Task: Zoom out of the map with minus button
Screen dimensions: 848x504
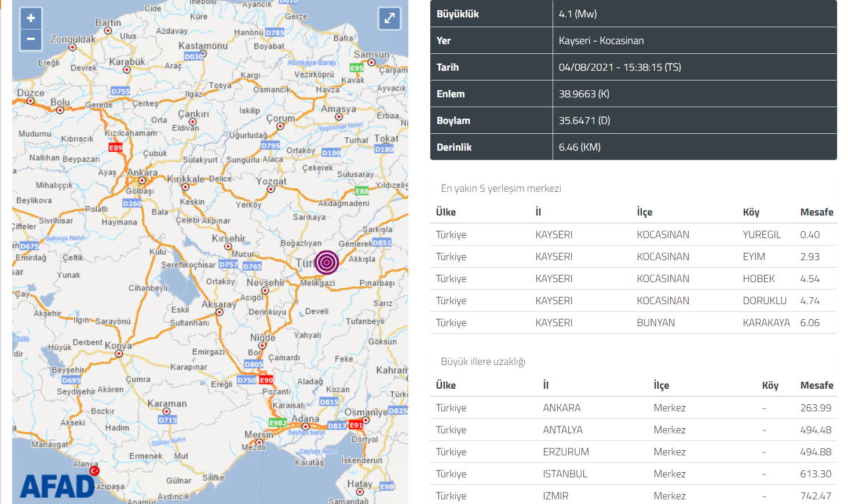Action: 31,39
